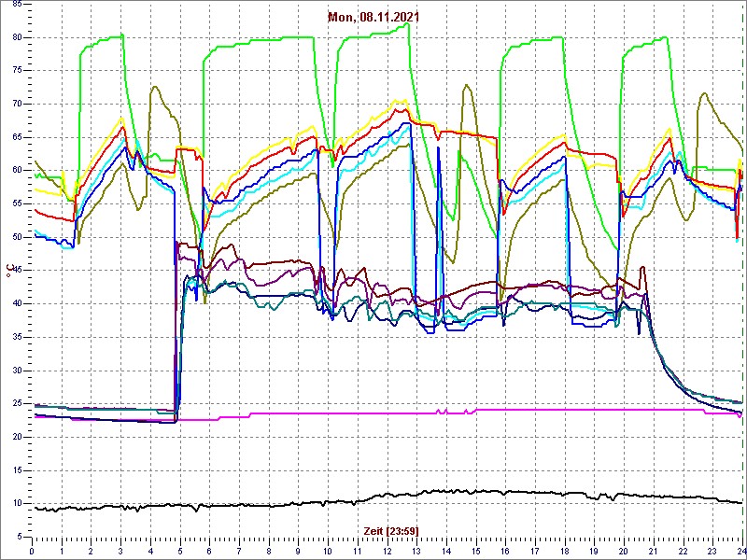This screenshot has width=747, height=560.
Task: Click hour 18 on the time axis
Action: [565, 551]
